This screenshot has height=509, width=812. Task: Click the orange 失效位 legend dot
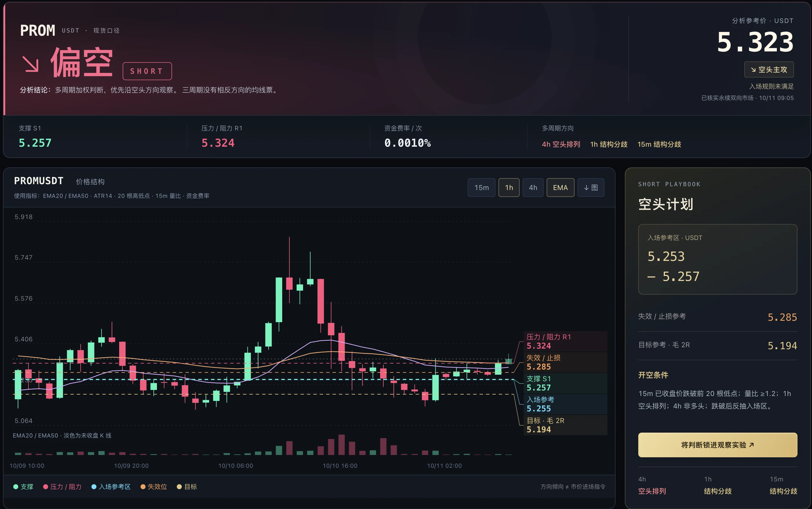[143, 487]
